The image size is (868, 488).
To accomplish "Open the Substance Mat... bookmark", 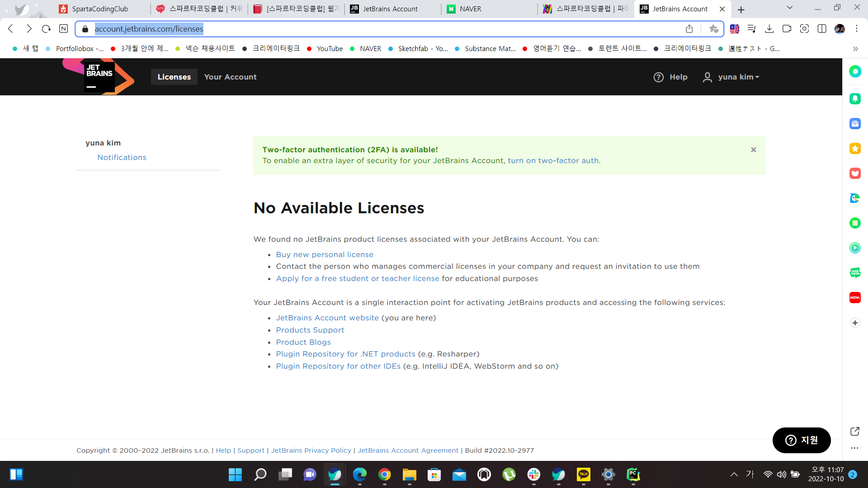I will (x=485, y=49).
